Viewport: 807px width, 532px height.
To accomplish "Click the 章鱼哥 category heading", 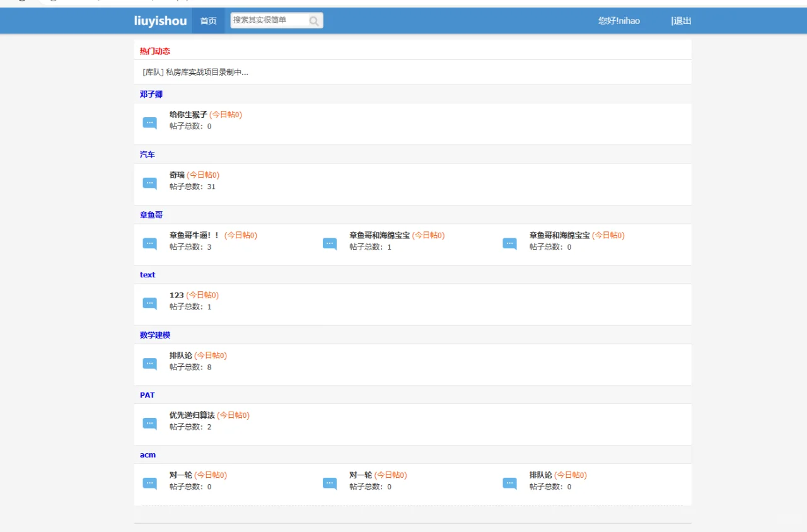I will point(151,215).
